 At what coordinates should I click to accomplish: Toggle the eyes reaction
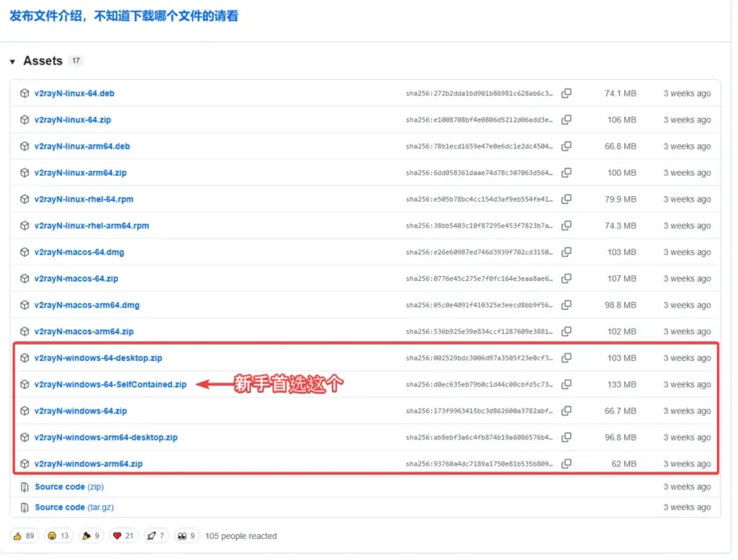(x=186, y=535)
